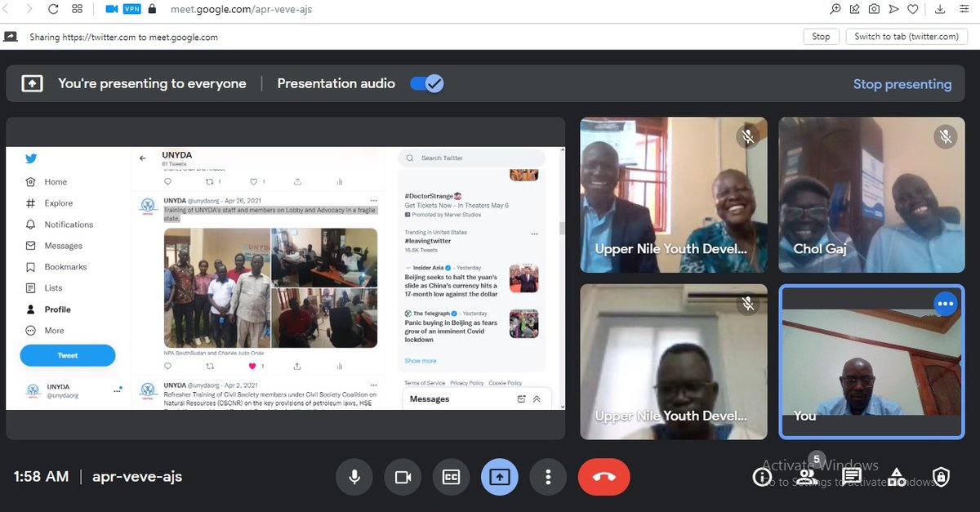Click the Twitter bird logo in shared screen
Viewport: 980px width, 512px height.
(30, 158)
